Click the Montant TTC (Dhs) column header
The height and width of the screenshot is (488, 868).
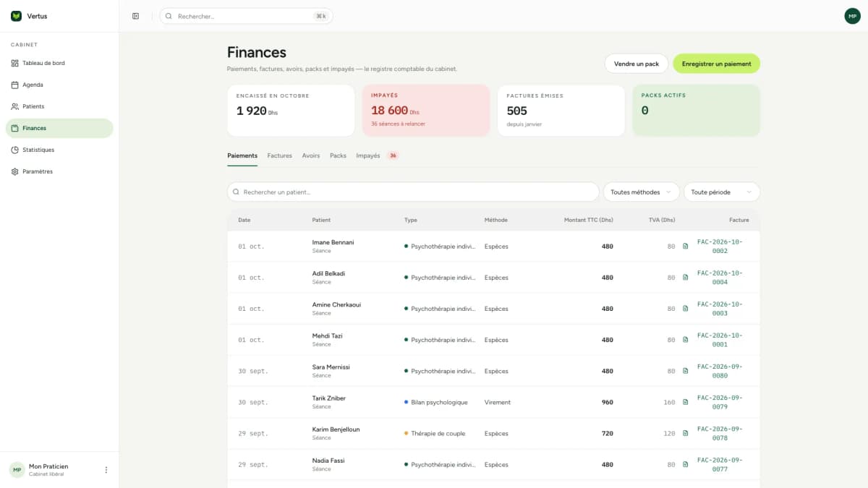588,220
